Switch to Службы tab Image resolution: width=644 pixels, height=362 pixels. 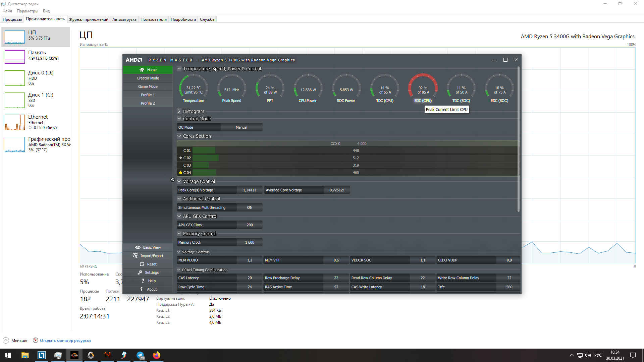tap(208, 19)
